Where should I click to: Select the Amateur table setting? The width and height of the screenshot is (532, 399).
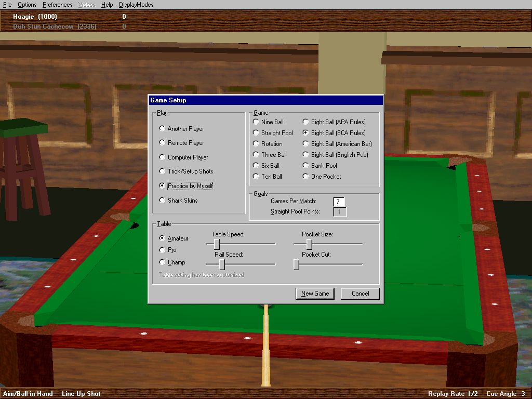[x=174, y=238]
